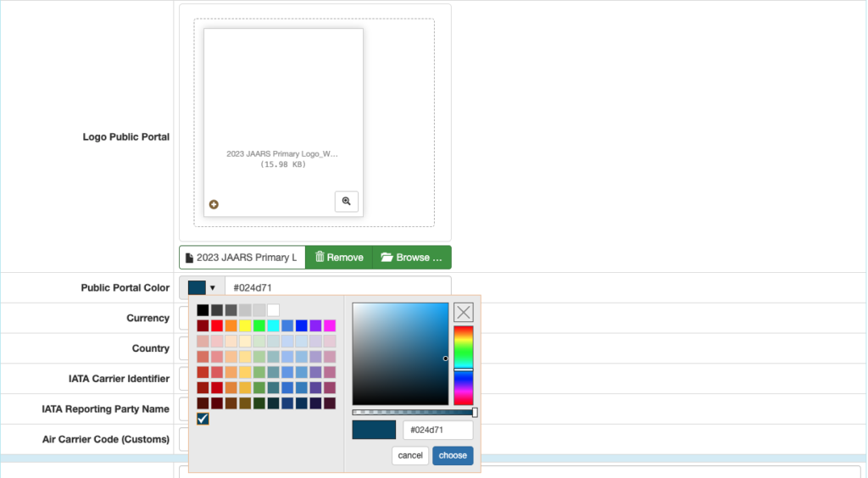Click the alpha transparency slider handle
Screen dimensions: 868x478
coord(475,413)
